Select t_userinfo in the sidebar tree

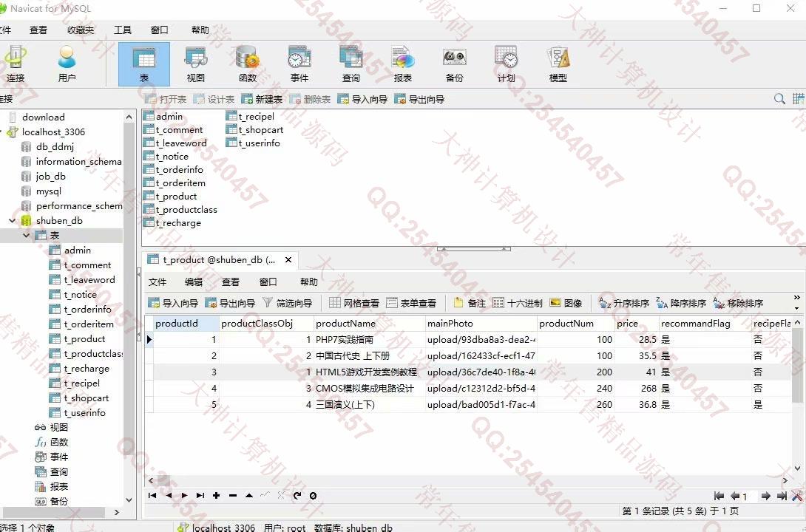[84, 412]
